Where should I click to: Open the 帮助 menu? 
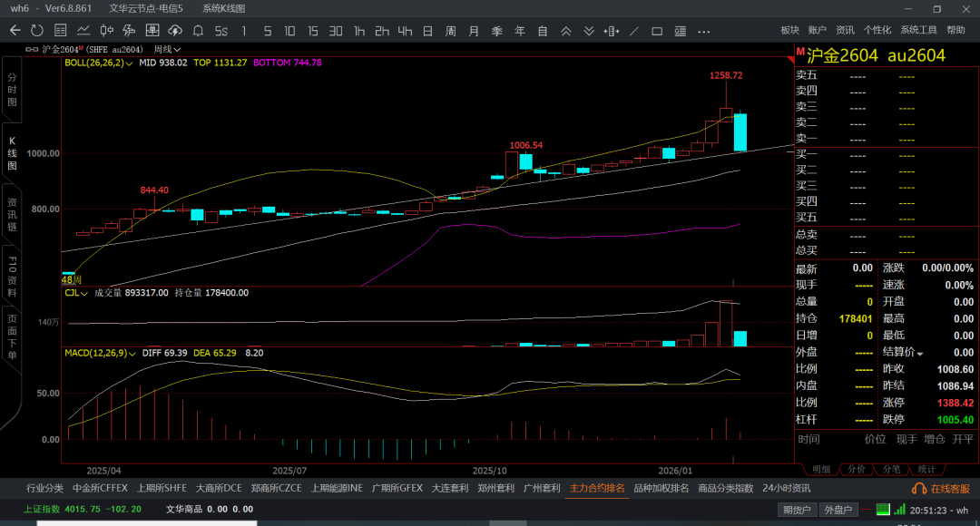click(x=955, y=30)
